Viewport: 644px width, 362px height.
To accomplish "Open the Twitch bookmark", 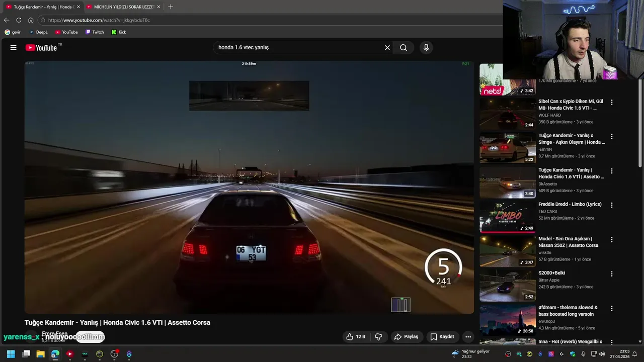I will (95, 32).
